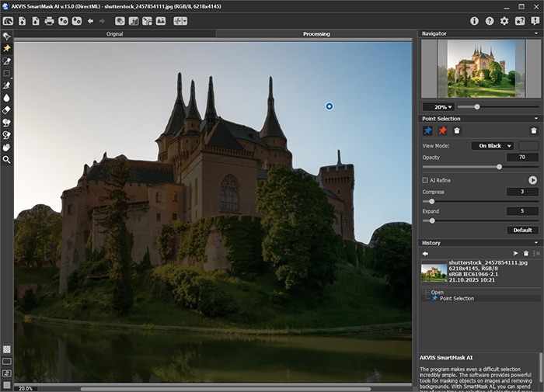Open the Preferences gear icon

click(x=504, y=21)
